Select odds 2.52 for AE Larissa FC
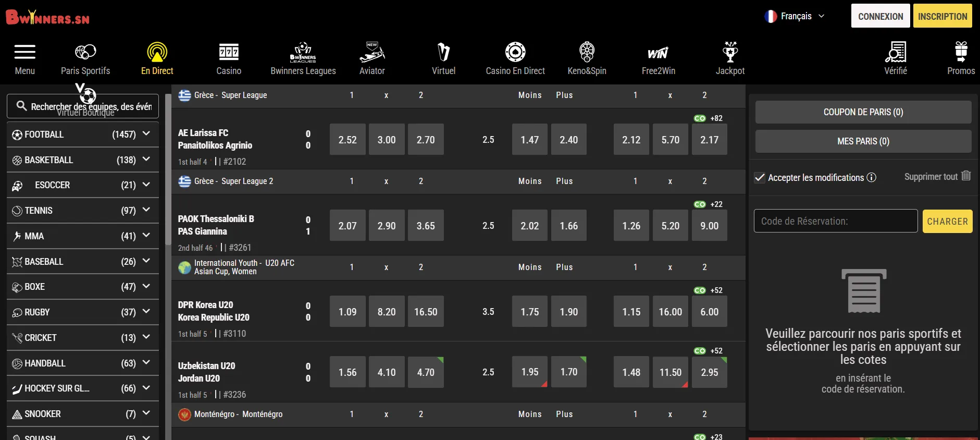 (348, 140)
